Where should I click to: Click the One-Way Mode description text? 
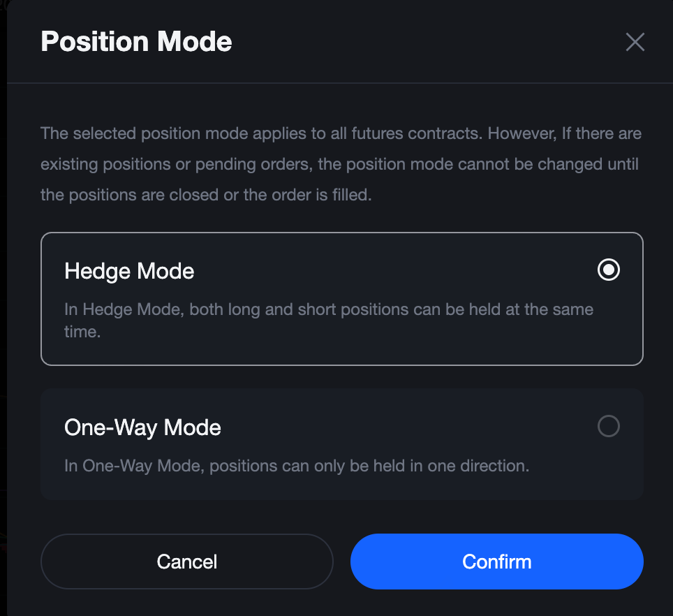tap(296, 466)
